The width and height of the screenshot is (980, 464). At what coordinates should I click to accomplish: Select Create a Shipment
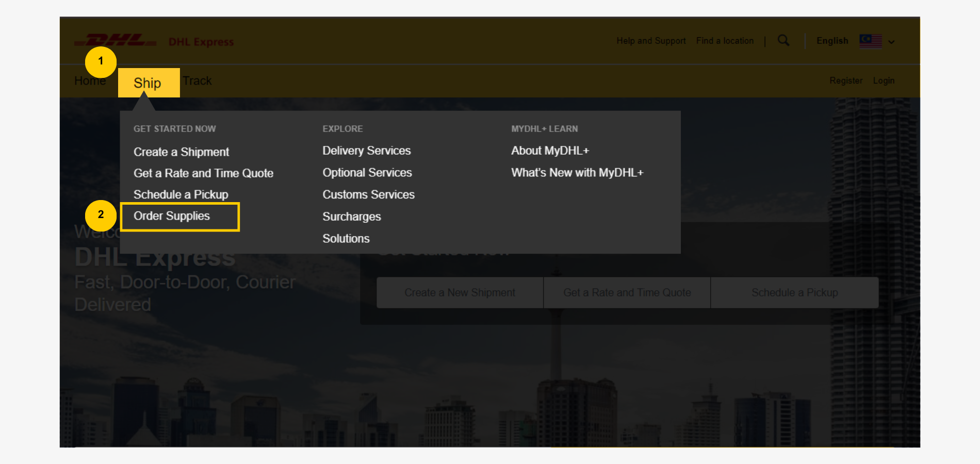(x=181, y=152)
